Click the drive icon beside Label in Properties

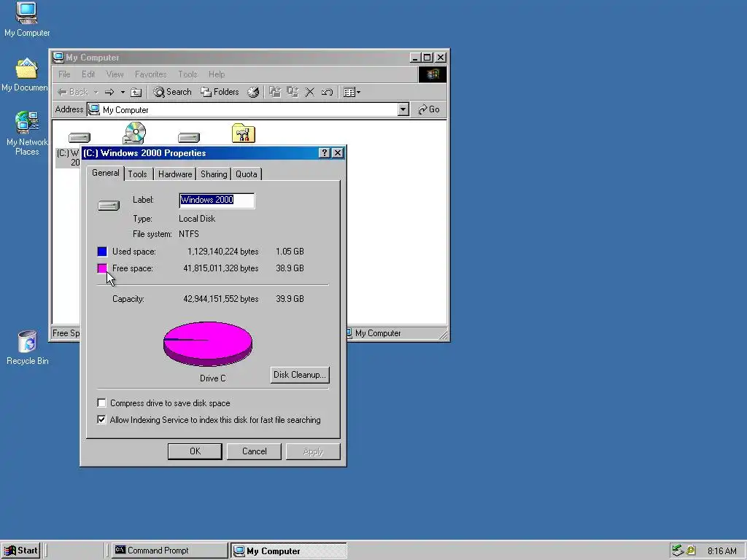click(109, 205)
